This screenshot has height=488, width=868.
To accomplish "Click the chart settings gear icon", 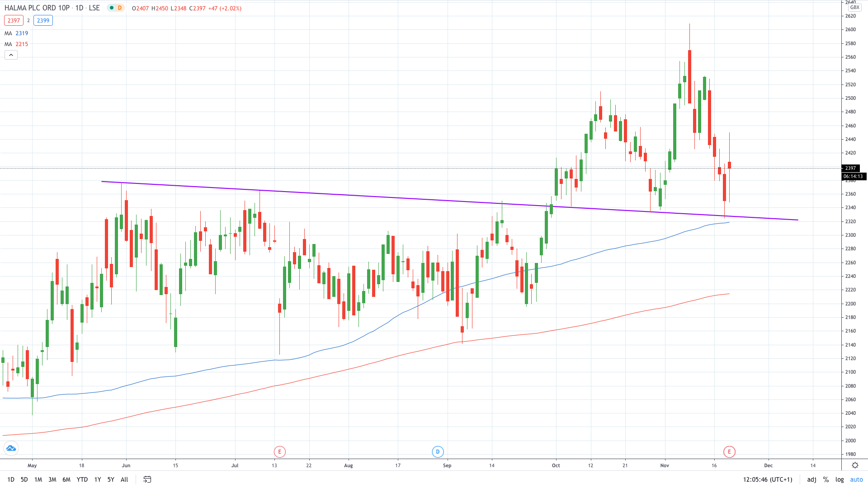I will tap(855, 465).
